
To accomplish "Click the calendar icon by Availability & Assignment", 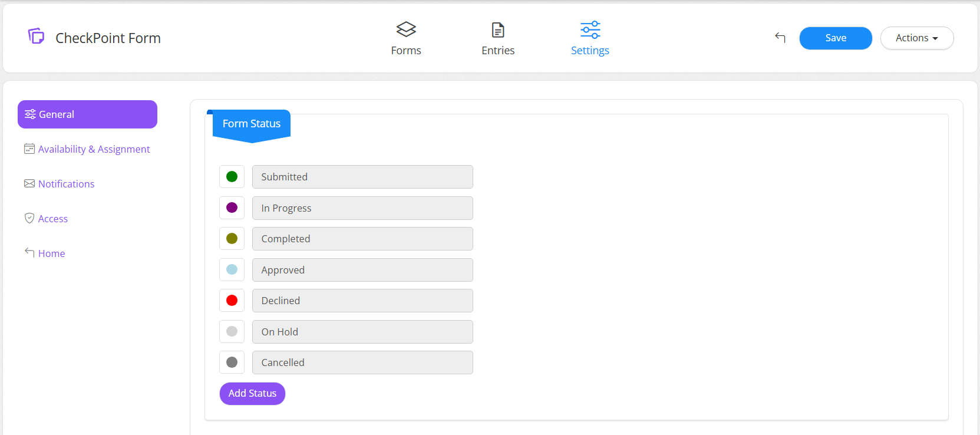I will click(x=29, y=149).
